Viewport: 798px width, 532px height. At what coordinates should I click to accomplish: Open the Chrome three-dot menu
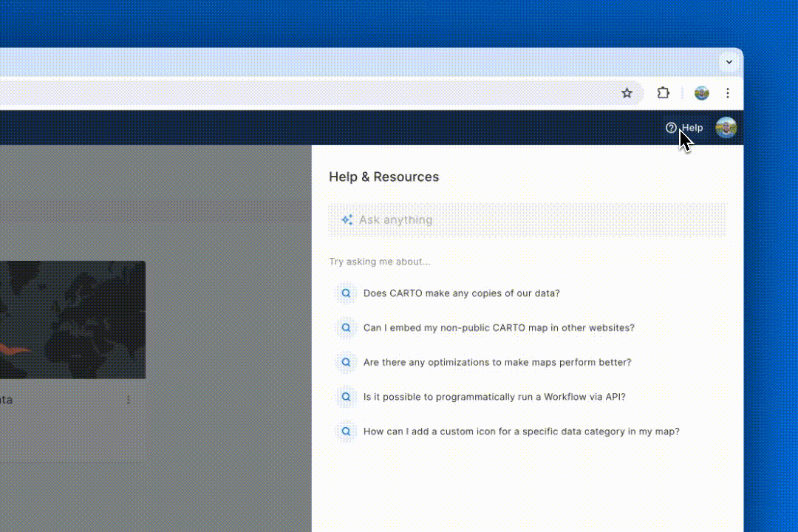pyautogui.click(x=728, y=93)
